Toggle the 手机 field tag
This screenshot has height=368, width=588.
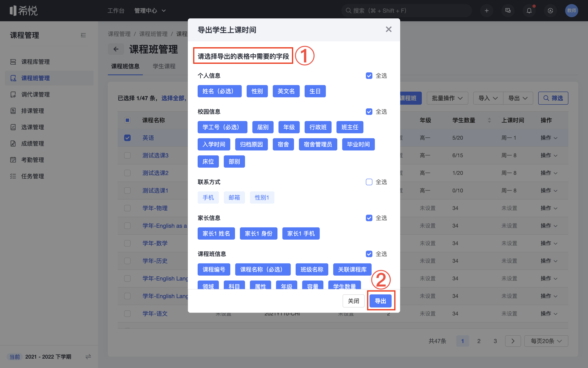(x=208, y=197)
